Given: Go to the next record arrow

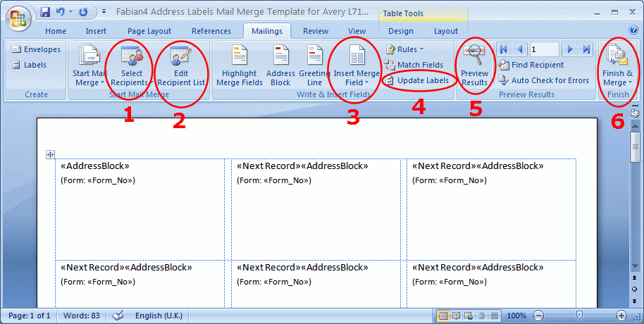Looking at the screenshot, I should 570,49.
